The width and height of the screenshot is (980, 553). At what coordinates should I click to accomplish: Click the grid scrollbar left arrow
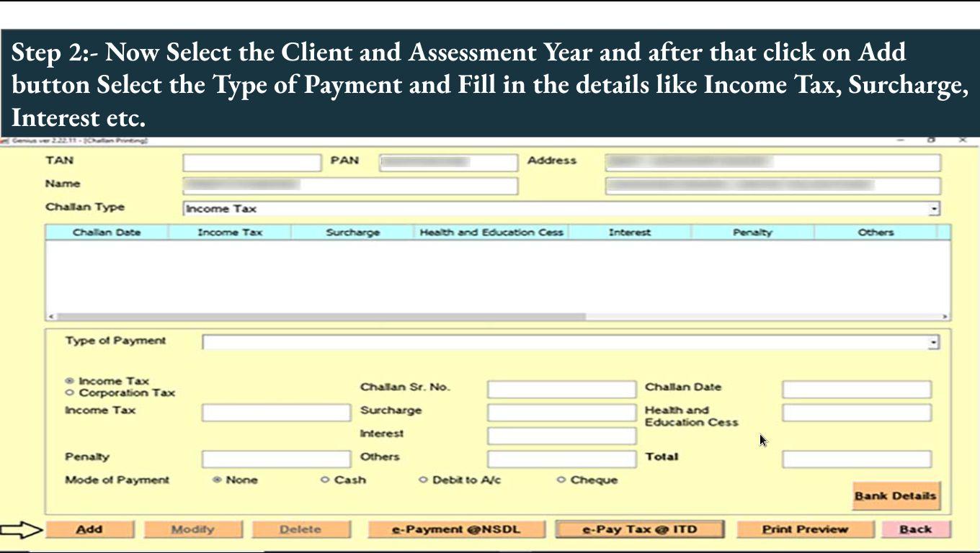50,316
